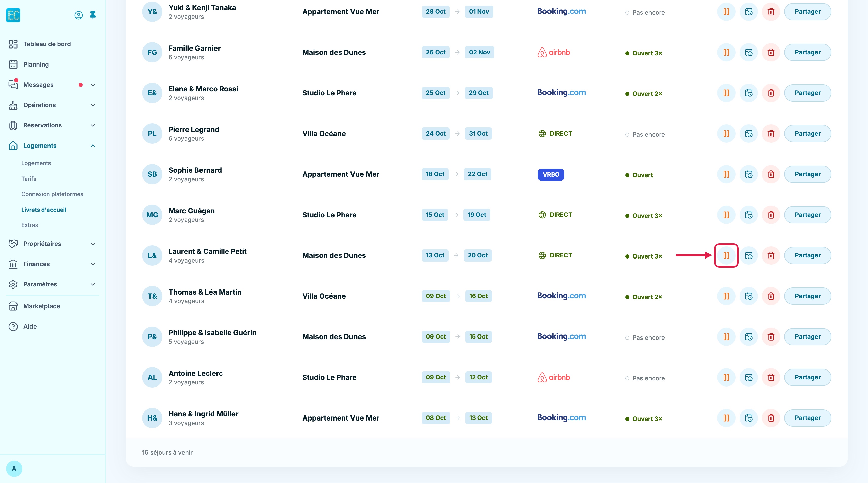Screen dimensions: 868x483
Task: Click calendar-clock icon for Thomas & Léa Martin
Action: tap(748, 296)
